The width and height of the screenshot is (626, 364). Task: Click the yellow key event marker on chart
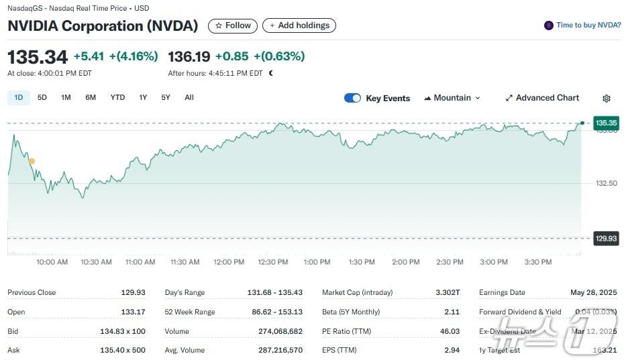(x=32, y=161)
